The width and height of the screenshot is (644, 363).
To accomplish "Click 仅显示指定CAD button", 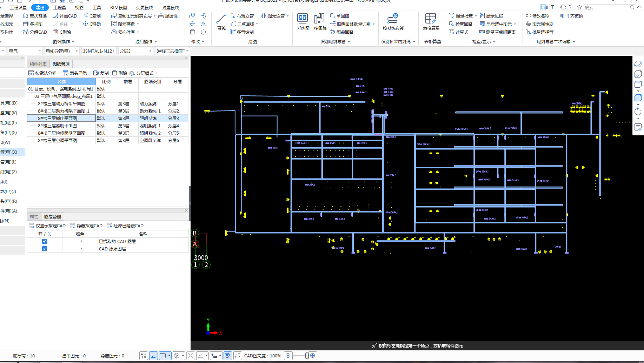I will tap(47, 226).
